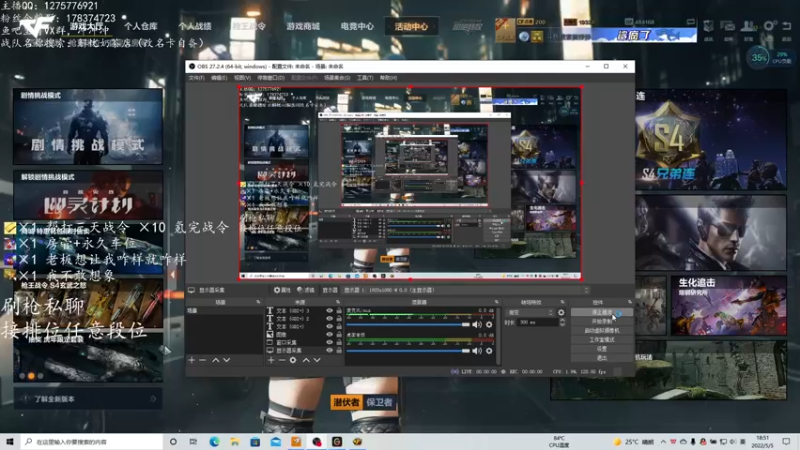
Task: Toggle lock of 文本 (GDI+) 3 source
Action: [339, 310]
